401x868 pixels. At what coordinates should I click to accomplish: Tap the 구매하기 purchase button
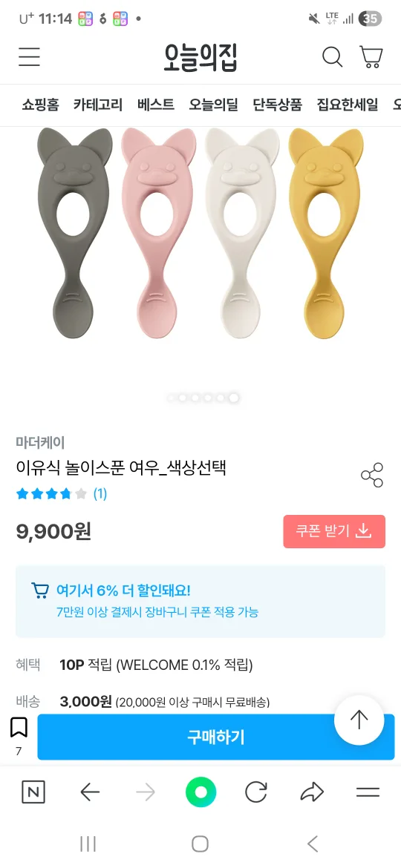coord(216,737)
